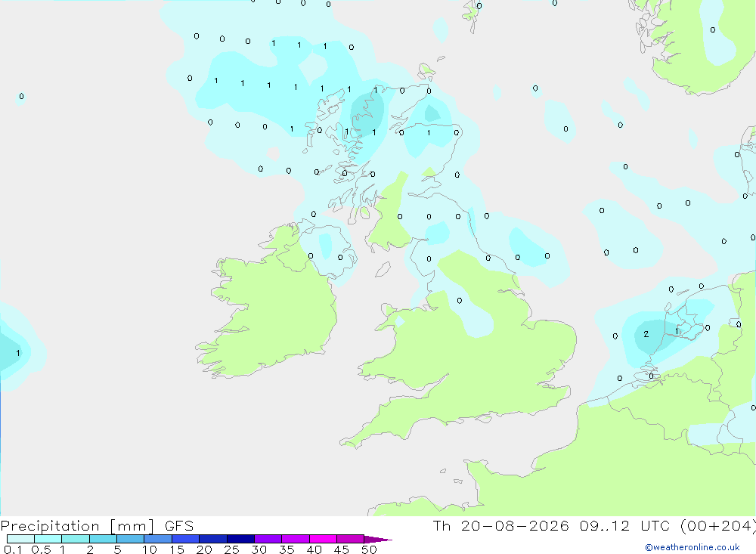Select the 45–50 mm legend color swatch

coord(351,539)
